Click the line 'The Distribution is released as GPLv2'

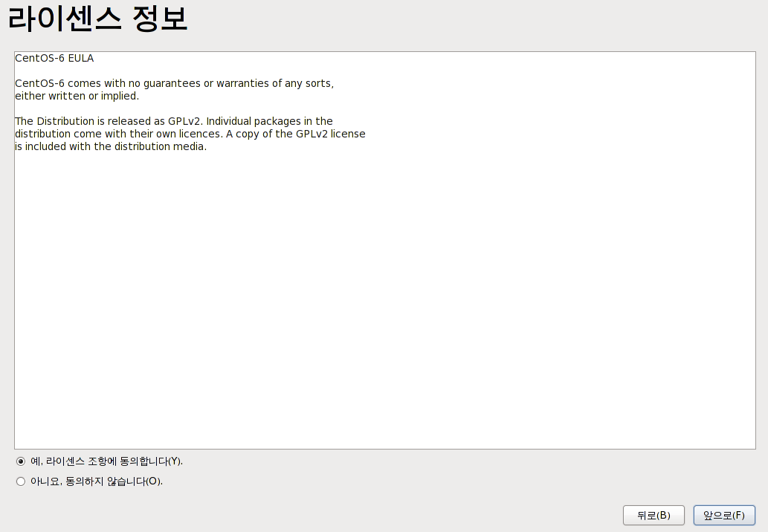174,121
